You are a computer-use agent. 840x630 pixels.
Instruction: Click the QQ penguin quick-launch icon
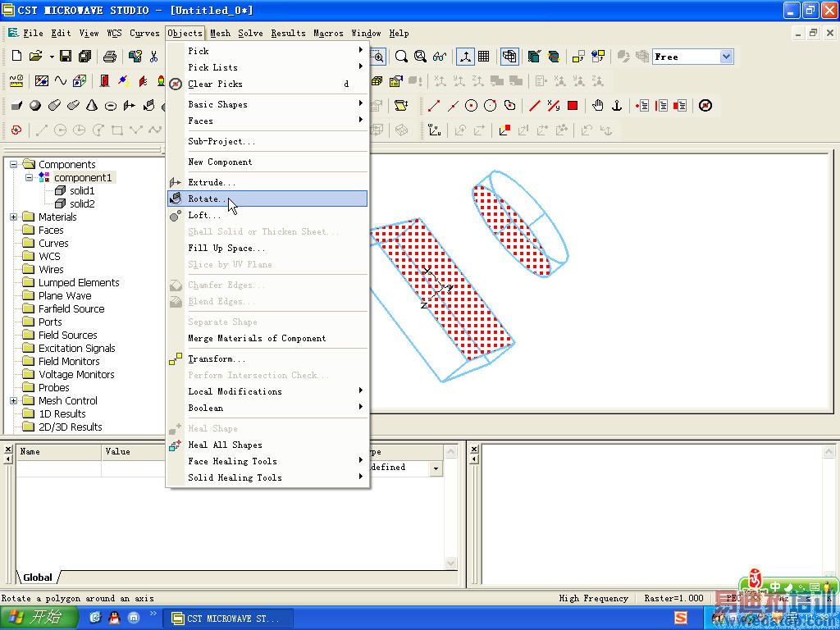[114, 618]
